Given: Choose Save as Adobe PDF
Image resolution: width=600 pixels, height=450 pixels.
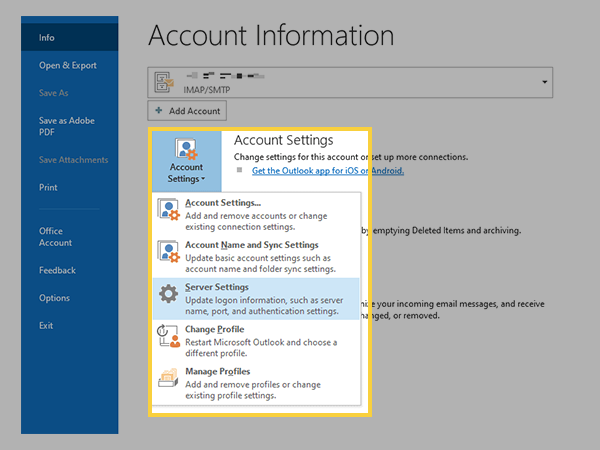Looking at the screenshot, I should click(67, 126).
